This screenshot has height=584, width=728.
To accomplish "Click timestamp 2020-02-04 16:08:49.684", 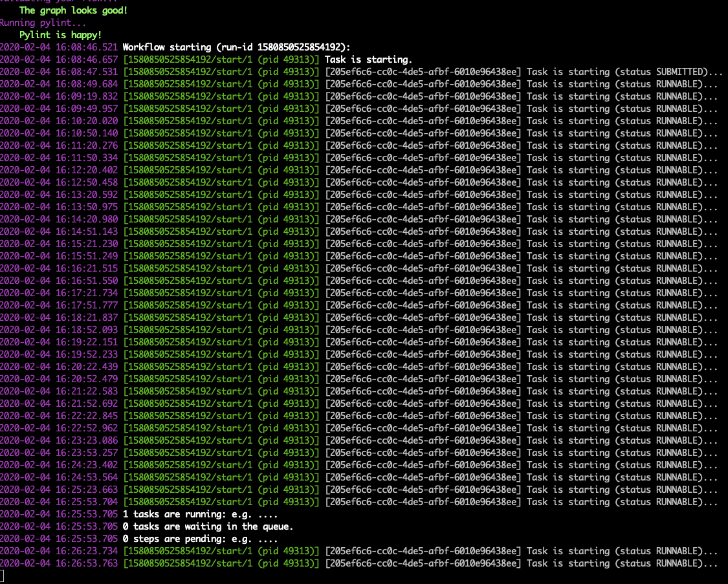I will click(x=59, y=84).
